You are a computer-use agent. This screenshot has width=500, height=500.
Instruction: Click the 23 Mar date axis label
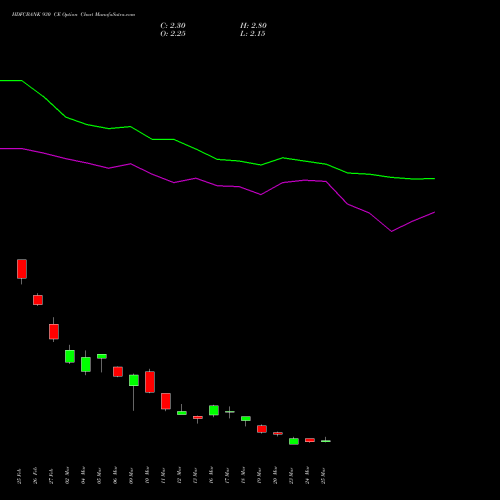pyautogui.click(x=291, y=475)
